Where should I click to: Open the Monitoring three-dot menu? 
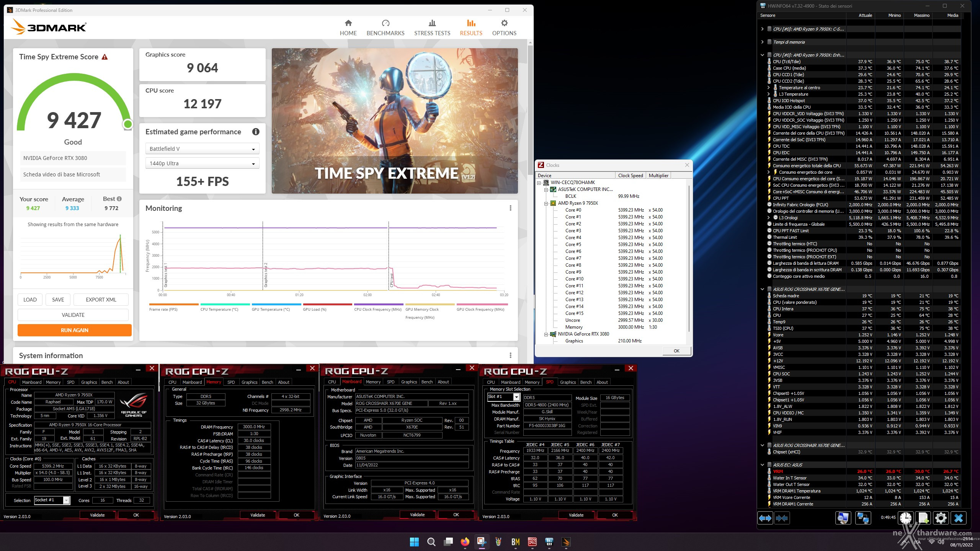click(510, 208)
